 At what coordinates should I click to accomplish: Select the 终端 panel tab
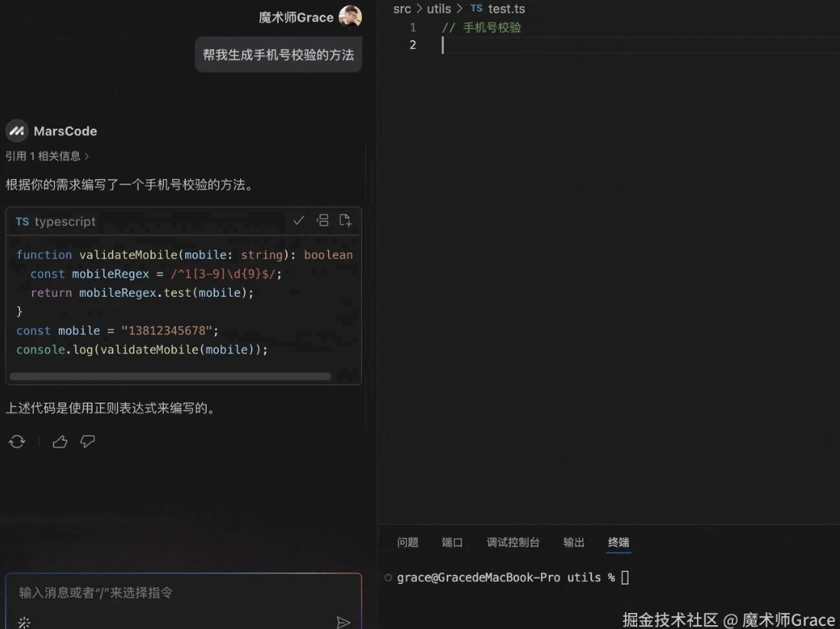(618, 543)
